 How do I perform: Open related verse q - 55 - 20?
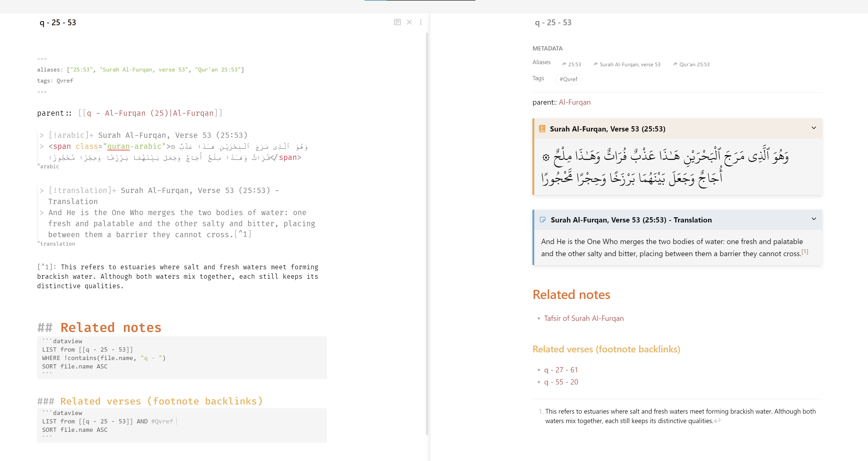(x=561, y=382)
